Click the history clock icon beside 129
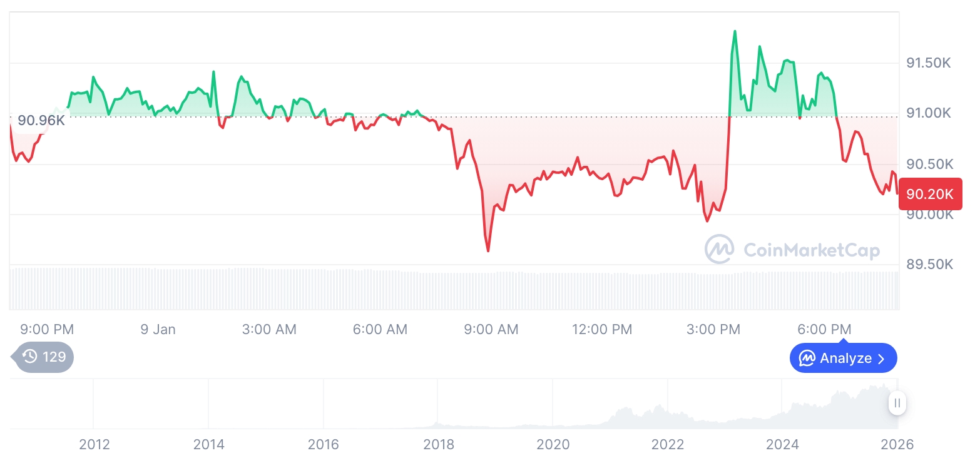This screenshot has height=458, width=980. (30, 357)
